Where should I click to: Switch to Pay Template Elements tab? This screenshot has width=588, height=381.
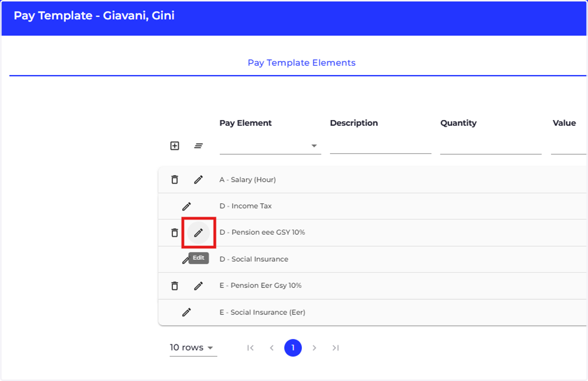click(x=301, y=63)
